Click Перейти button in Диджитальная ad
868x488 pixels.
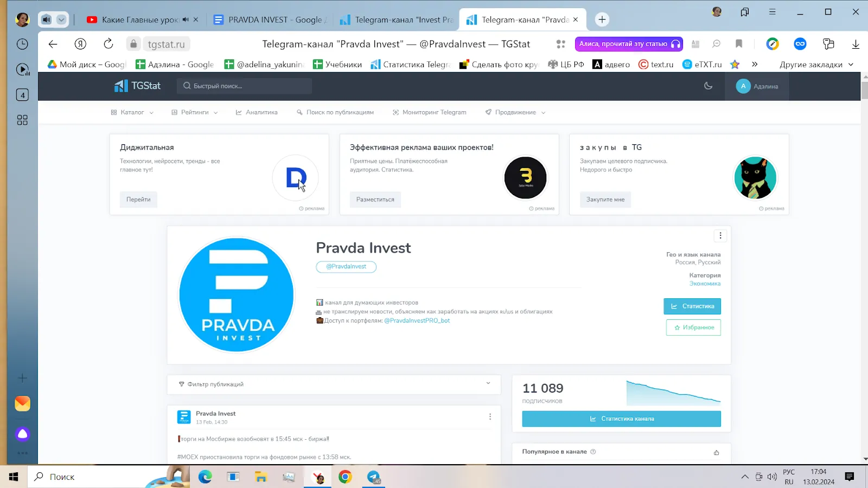138,200
